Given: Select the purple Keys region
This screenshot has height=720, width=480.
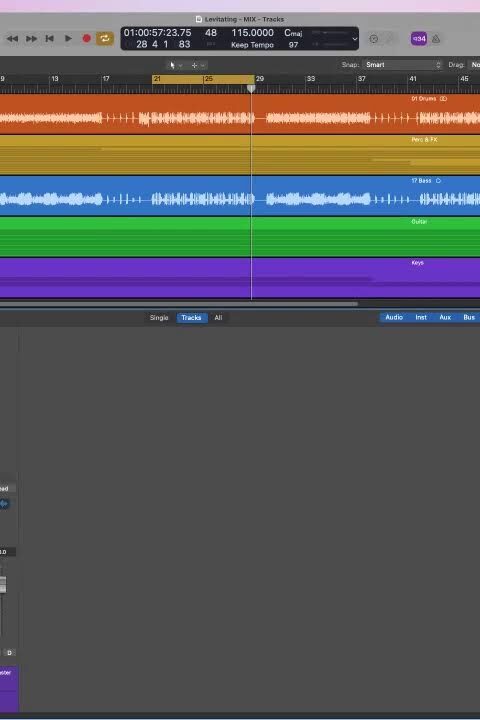Looking at the screenshot, I should 240,278.
